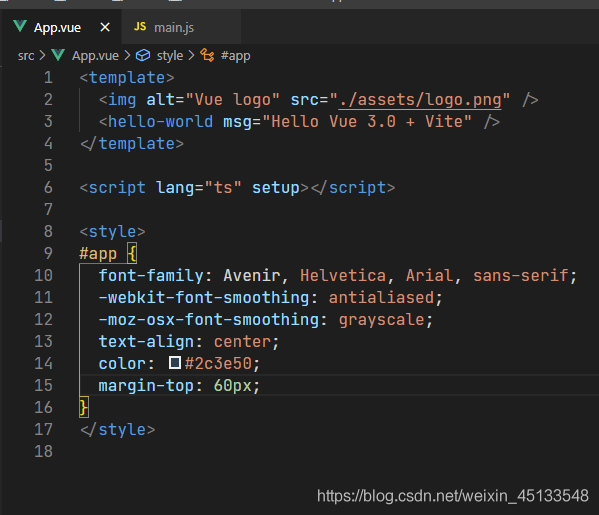Click the #app selector in code
This screenshot has height=515, width=599.
(98, 254)
